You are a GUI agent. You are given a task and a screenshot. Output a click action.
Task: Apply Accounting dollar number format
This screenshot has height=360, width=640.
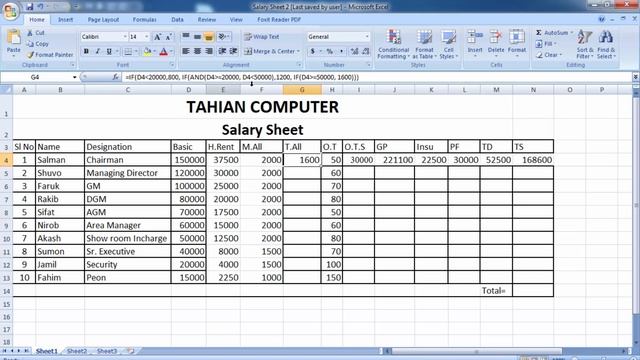click(312, 51)
